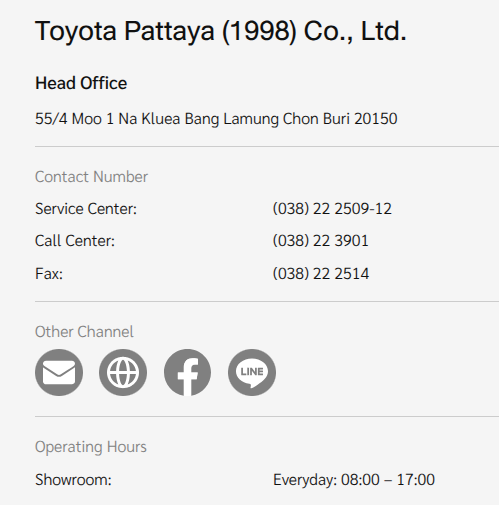This screenshot has height=505, width=499.
Task: Click Call Center number (038) 22 3901
Action: tap(321, 241)
